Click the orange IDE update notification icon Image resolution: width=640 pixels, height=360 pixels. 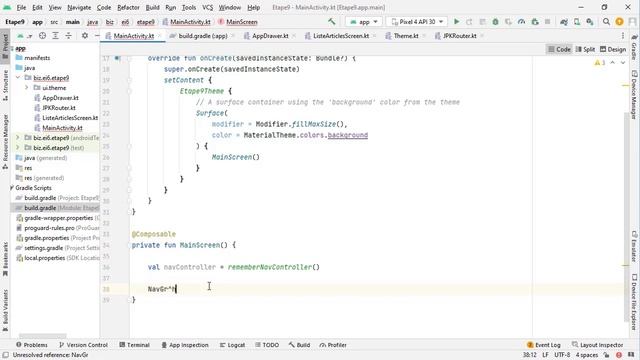[x=620, y=22]
